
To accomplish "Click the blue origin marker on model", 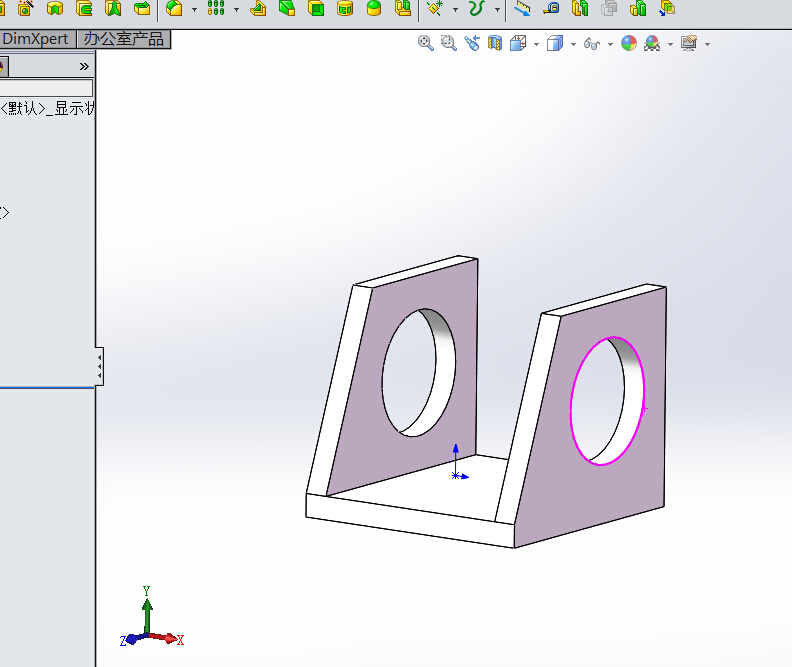I will pos(456,475).
